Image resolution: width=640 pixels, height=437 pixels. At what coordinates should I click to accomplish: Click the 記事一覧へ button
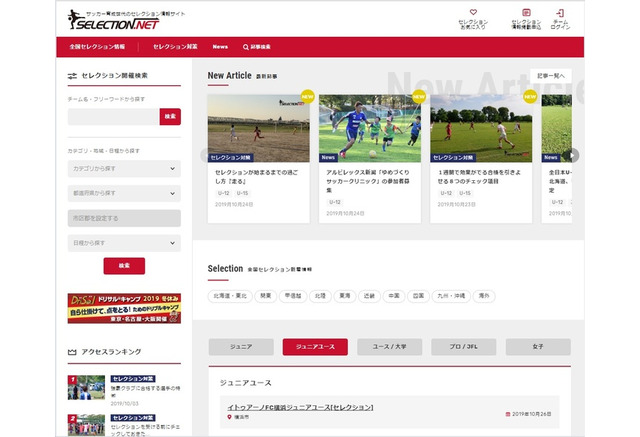[551, 76]
